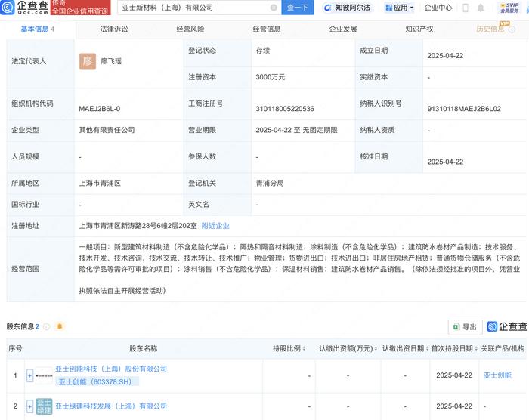Click the info icon beside 股东信息
The height and width of the screenshot is (420, 529).
47,326
